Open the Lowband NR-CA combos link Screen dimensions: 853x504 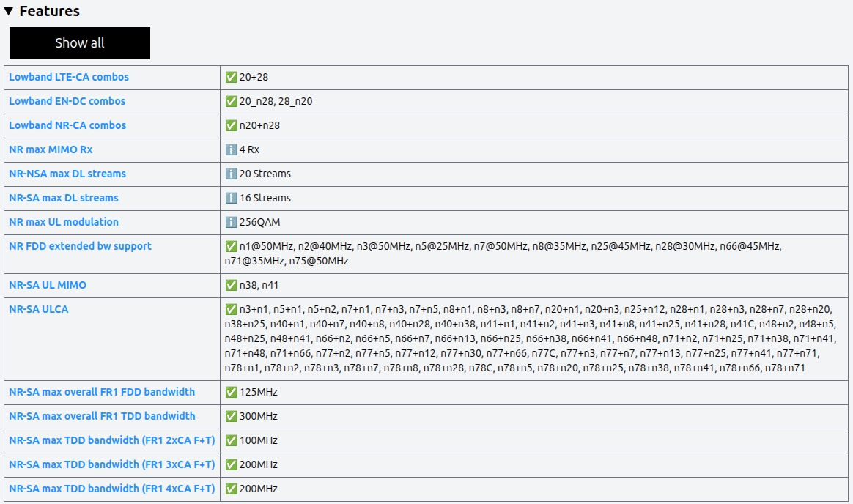coord(67,125)
